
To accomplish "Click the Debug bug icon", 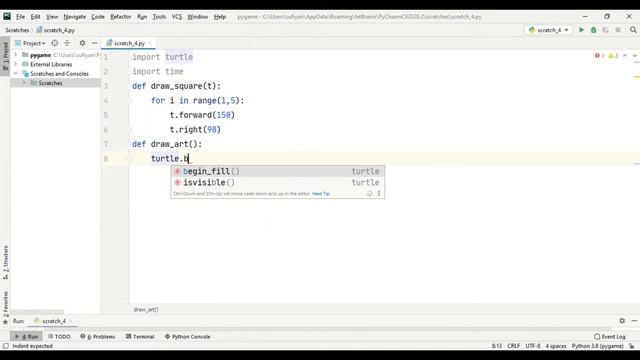I will [x=593, y=30].
